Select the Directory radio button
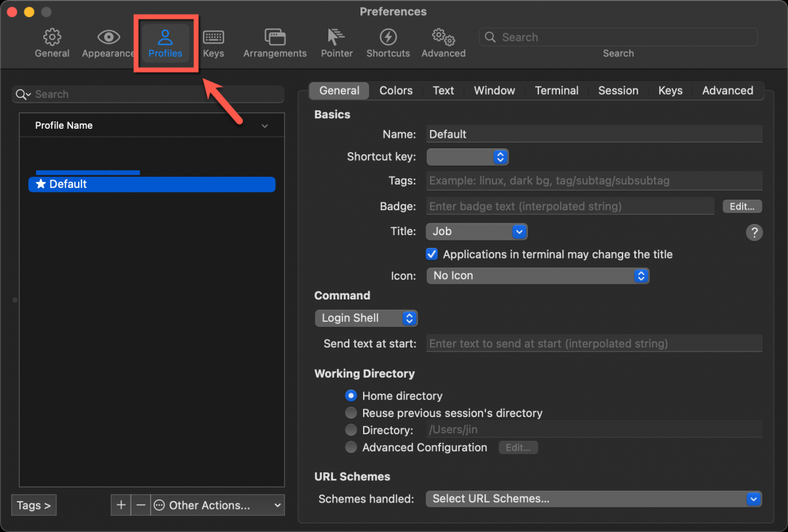This screenshot has height=532, width=788. tap(351, 430)
